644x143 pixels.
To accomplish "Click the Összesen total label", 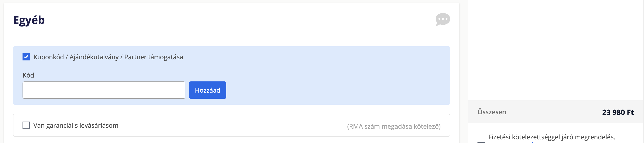I will [x=492, y=112].
